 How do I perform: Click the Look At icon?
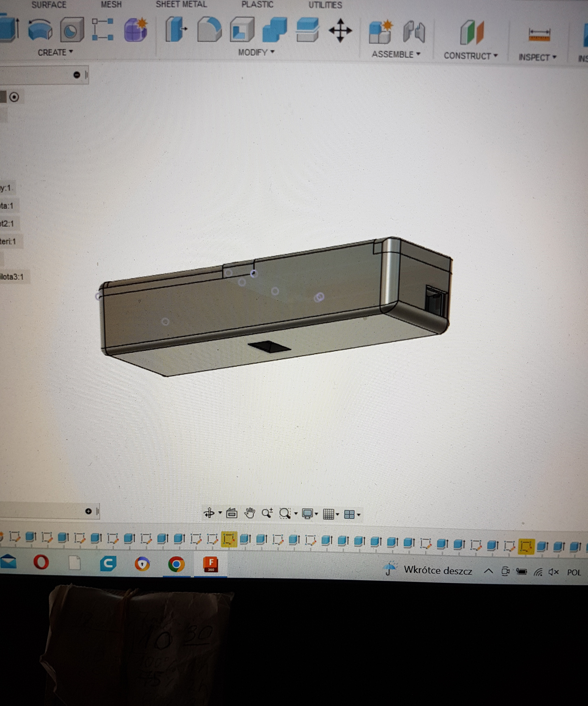231,513
